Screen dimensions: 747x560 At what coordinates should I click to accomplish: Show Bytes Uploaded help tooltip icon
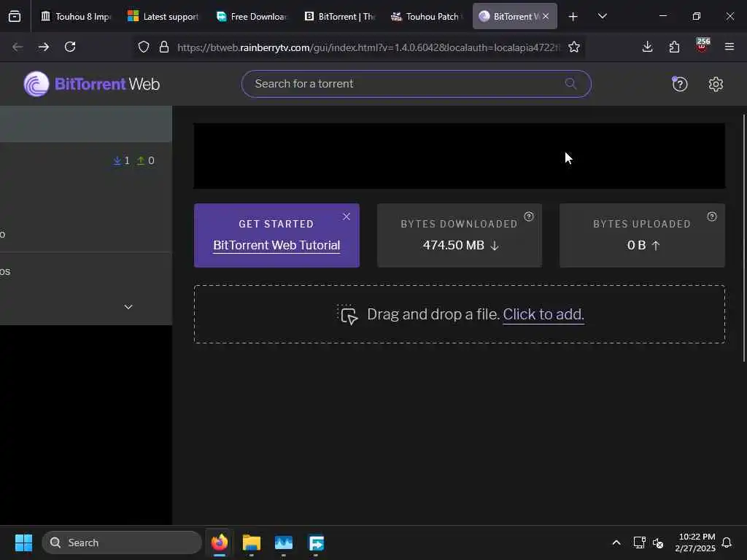[712, 217]
